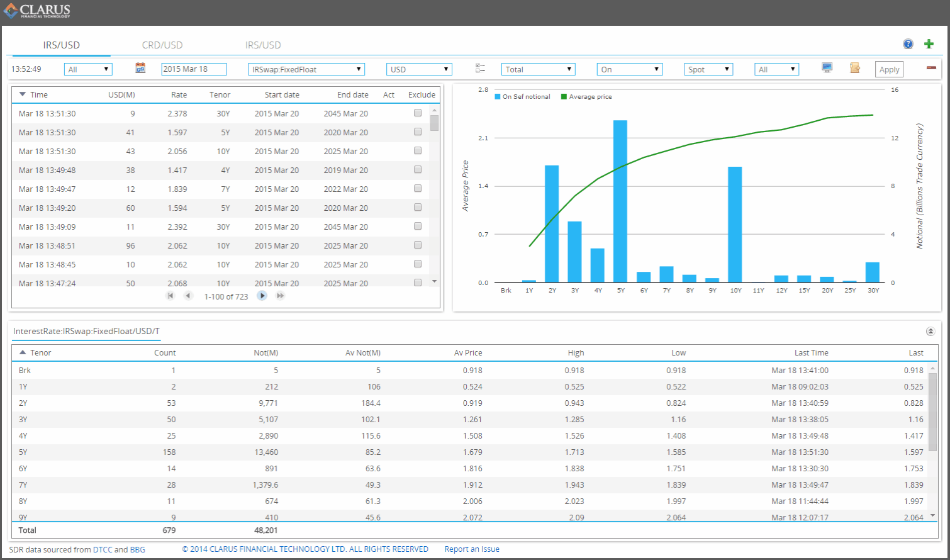Screen dimensions: 950x560
Task: Sort trades by Time column triangle
Action: coord(23,94)
